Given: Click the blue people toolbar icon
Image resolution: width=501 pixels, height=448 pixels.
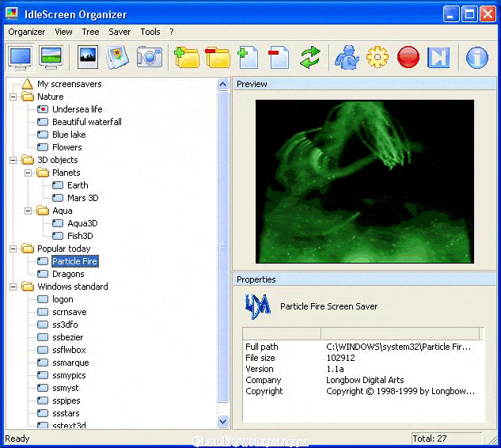Looking at the screenshot, I should (x=347, y=58).
